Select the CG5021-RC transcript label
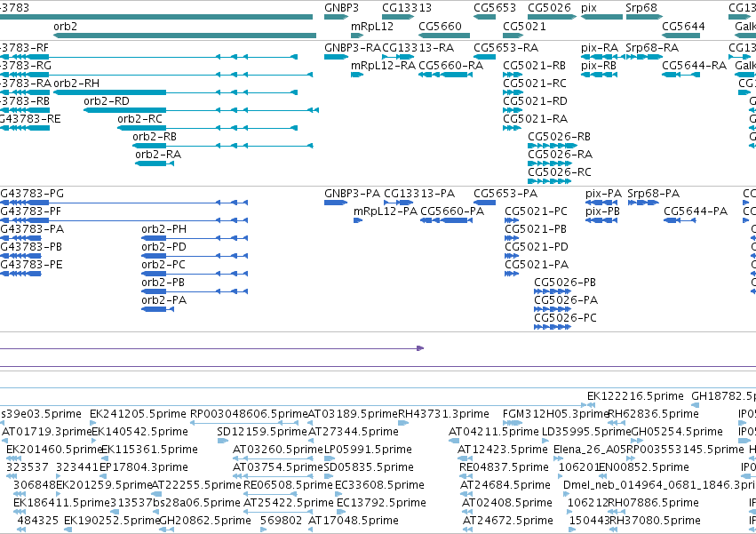The height and width of the screenshot is (534, 756). 535,83
